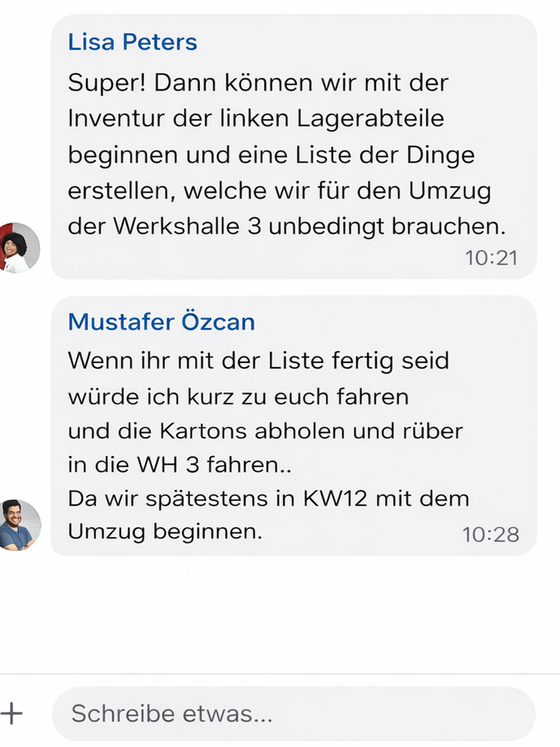This screenshot has height=747, width=560.
Task: Click the 10:21 message timestamp
Action: pos(491,258)
